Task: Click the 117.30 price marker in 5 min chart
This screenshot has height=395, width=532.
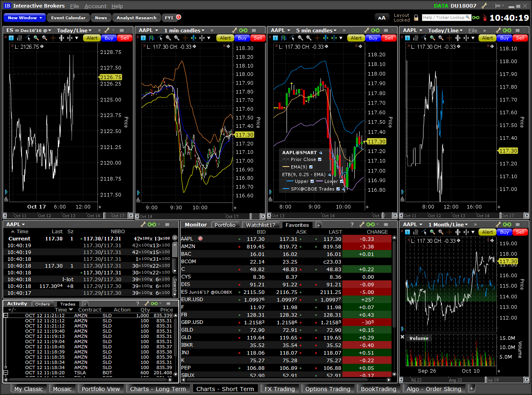Action: [x=376, y=141]
